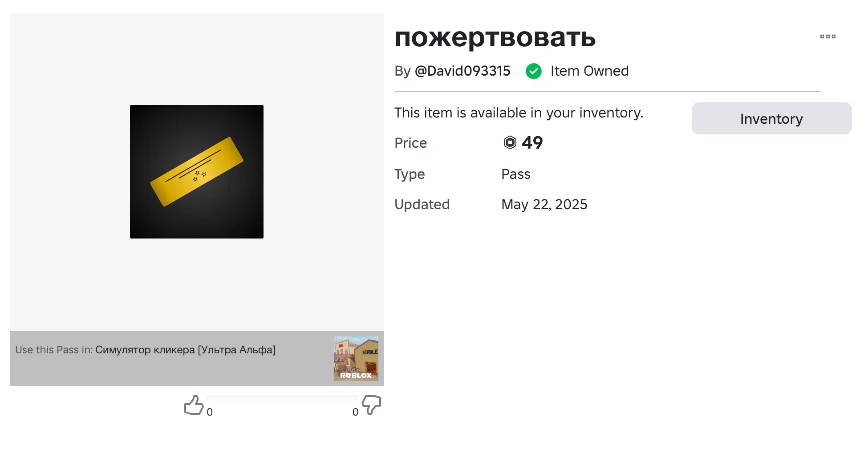Open the three-dot more options menu
The image size is (868, 453).
(828, 36)
